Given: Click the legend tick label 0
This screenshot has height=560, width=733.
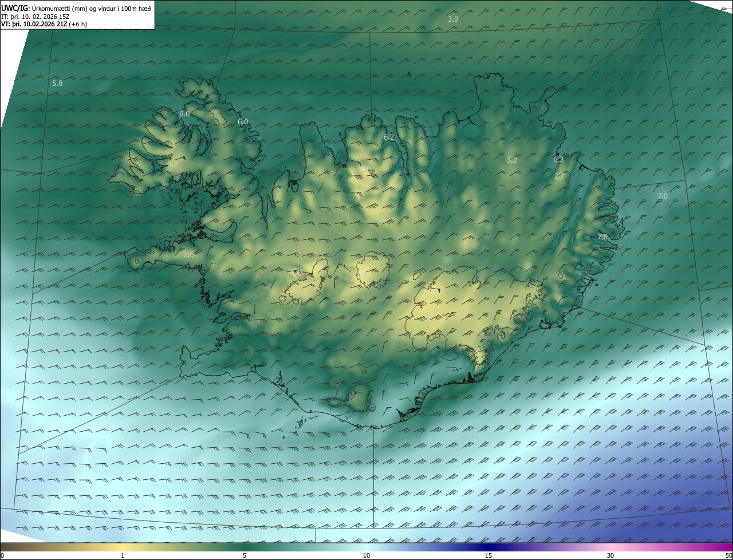Looking at the screenshot, I should point(2,555).
